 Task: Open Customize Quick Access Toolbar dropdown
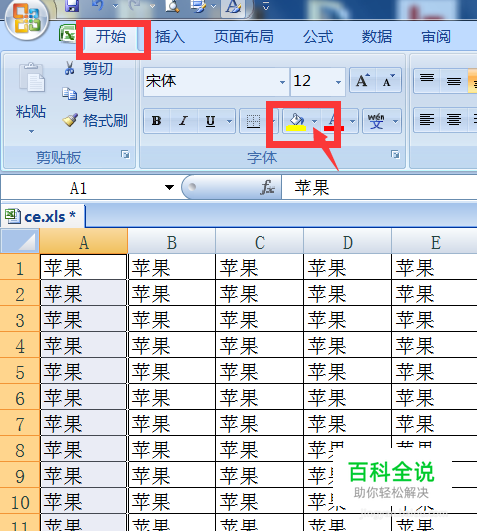266,6
